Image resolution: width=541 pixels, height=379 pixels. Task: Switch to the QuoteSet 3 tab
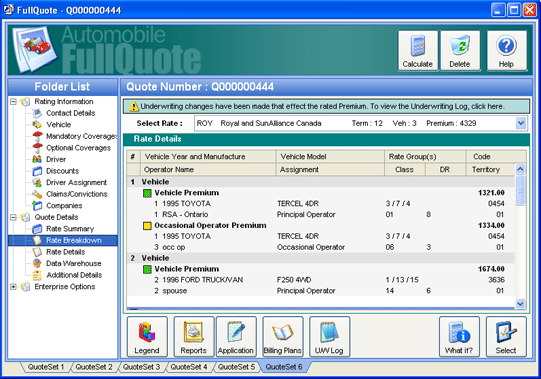tap(141, 367)
